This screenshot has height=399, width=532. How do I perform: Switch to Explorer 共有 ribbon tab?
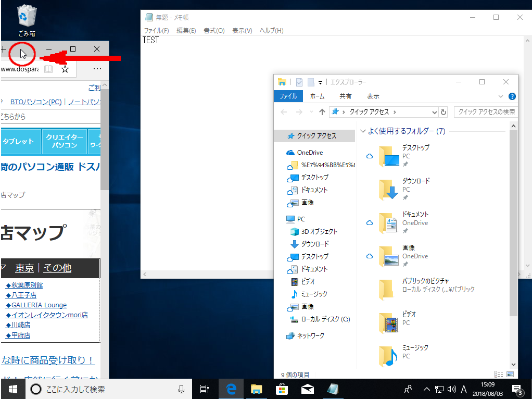pyautogui.click(x=346, y=96)
